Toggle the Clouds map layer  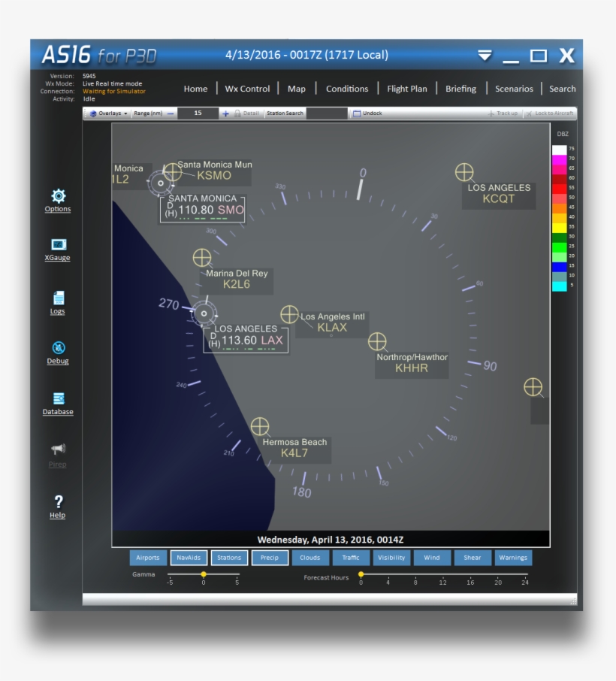(x=310, y=558)
